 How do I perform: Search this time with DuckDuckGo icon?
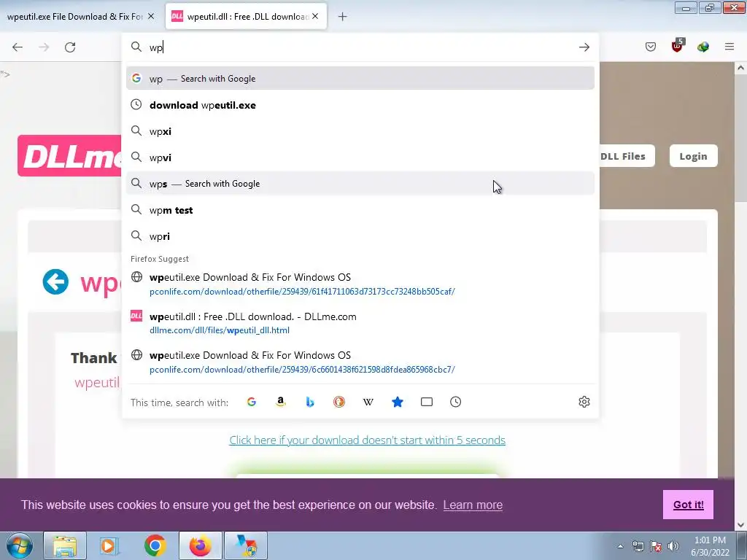tap(338, 402)
